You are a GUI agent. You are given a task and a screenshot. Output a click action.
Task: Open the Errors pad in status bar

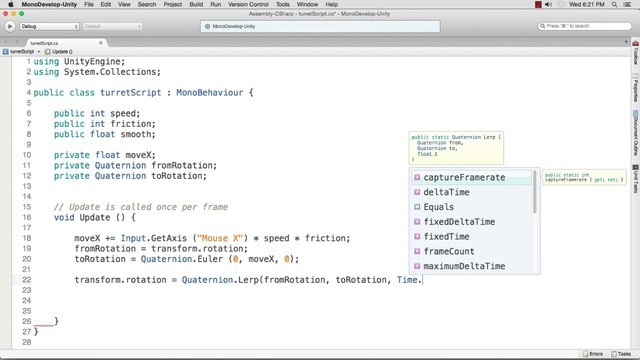click(593, 354)
